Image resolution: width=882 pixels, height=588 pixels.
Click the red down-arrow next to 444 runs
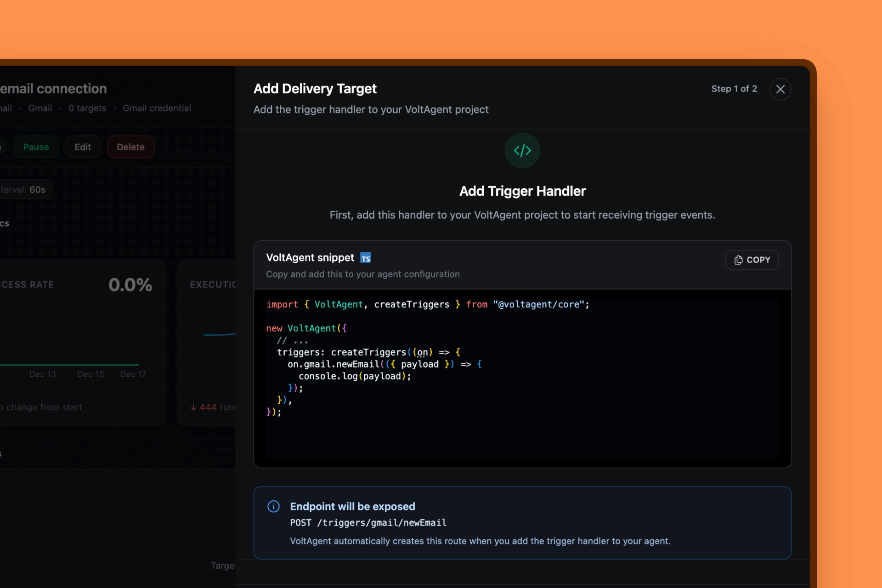(x=193, y=407)
